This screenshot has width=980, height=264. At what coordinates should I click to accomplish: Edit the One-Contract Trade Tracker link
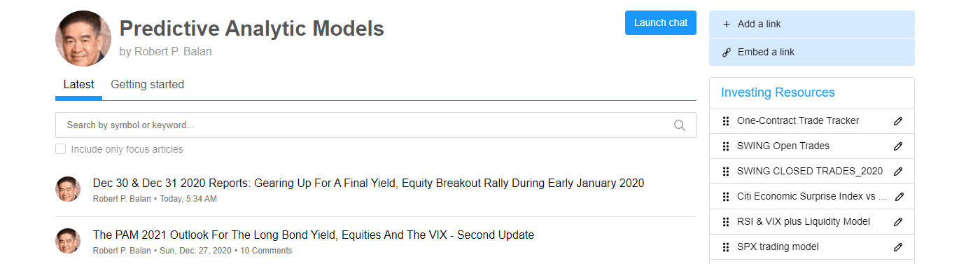898,121
